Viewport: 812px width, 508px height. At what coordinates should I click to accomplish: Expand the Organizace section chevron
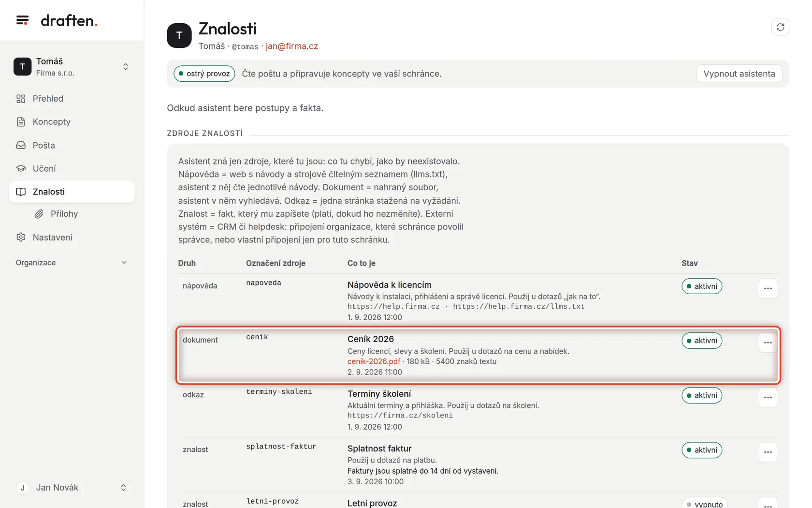(124, 263)
